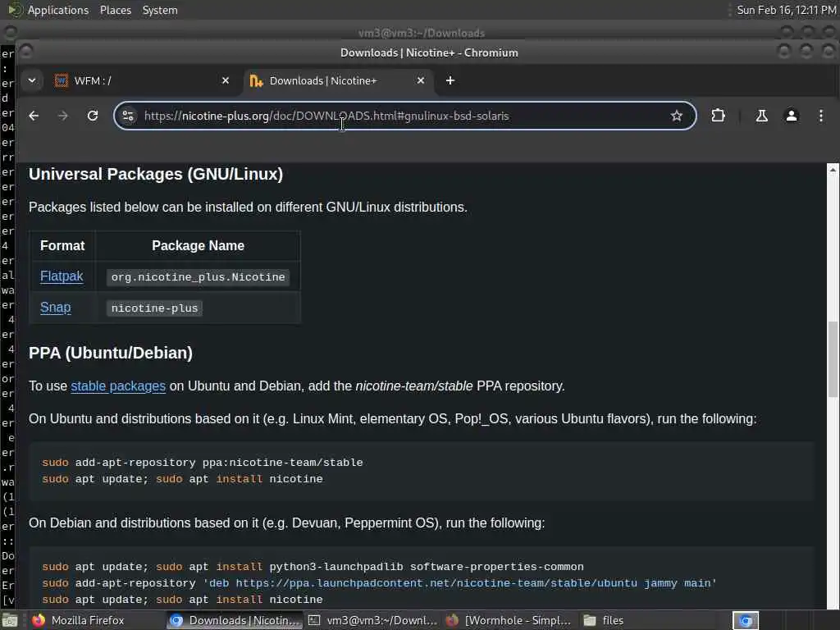840x630 pixels.
Task: Click the python3-launchpadlib install command line
Action: click(x=313, y=567)
